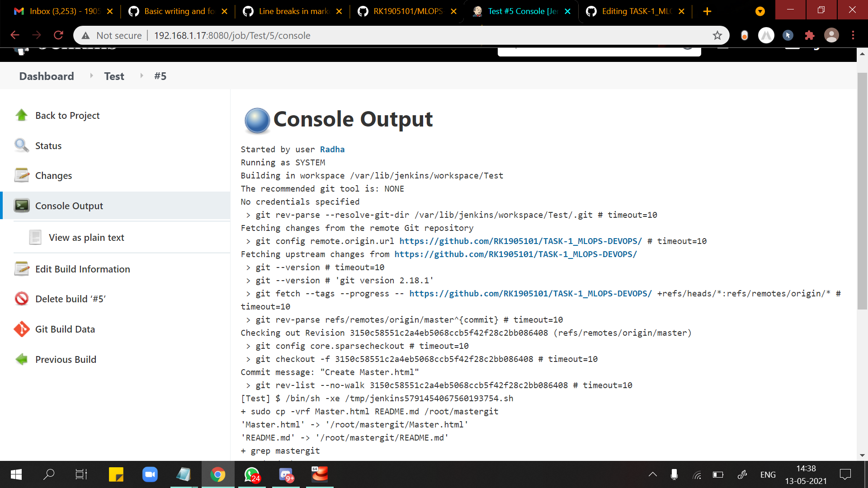
Task: Open the #5 breadcrumb link
Action: [x=160, y=76]
